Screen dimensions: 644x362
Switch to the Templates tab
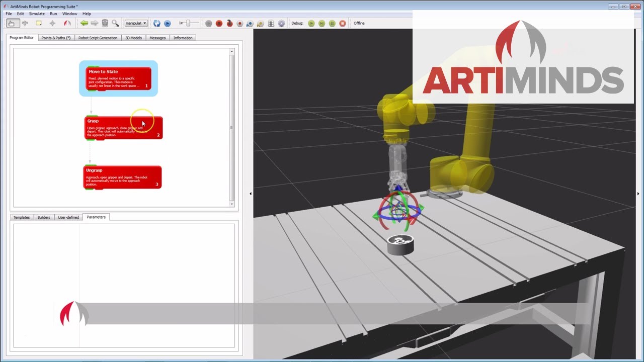click(x=22, y=217)
